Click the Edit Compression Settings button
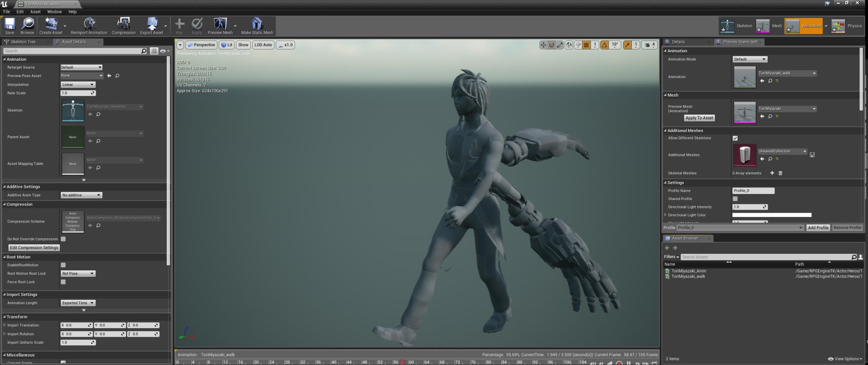 click(34, 248)
